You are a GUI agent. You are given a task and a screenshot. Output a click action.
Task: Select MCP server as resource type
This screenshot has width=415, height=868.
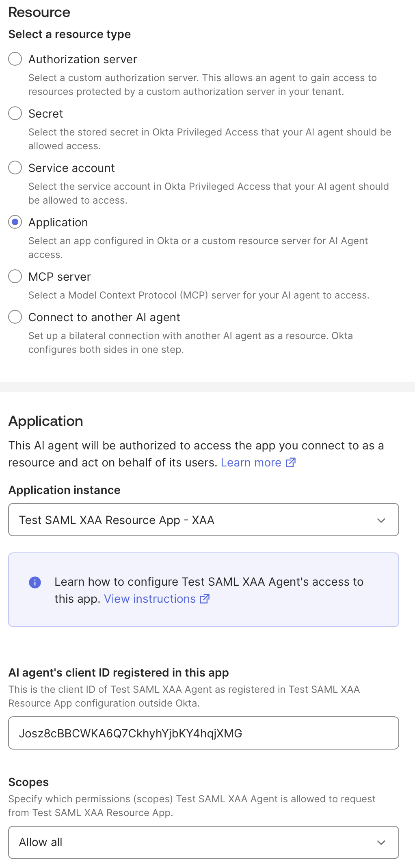(15, 276)
